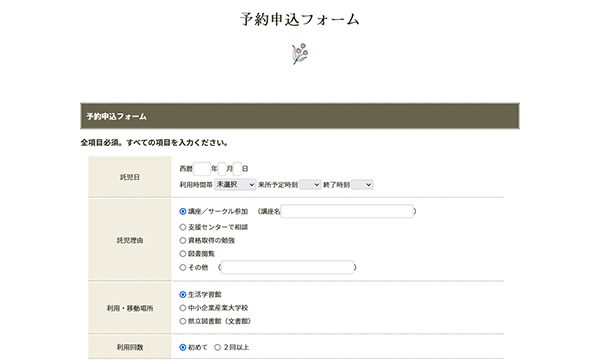
Task: Open the 終了時刻 dropdown
Action: [x=362, y=185]
